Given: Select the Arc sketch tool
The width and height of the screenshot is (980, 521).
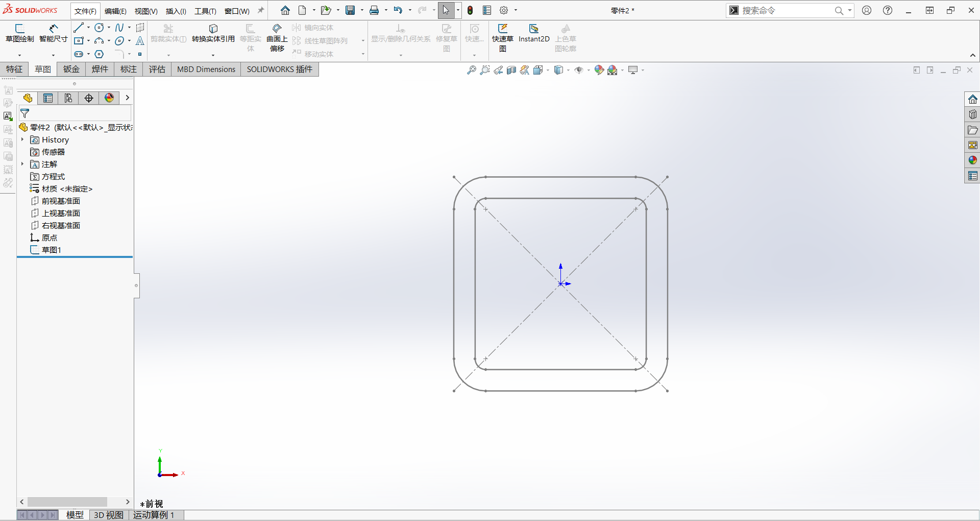Looking at the screenshot, I should 99,41.
